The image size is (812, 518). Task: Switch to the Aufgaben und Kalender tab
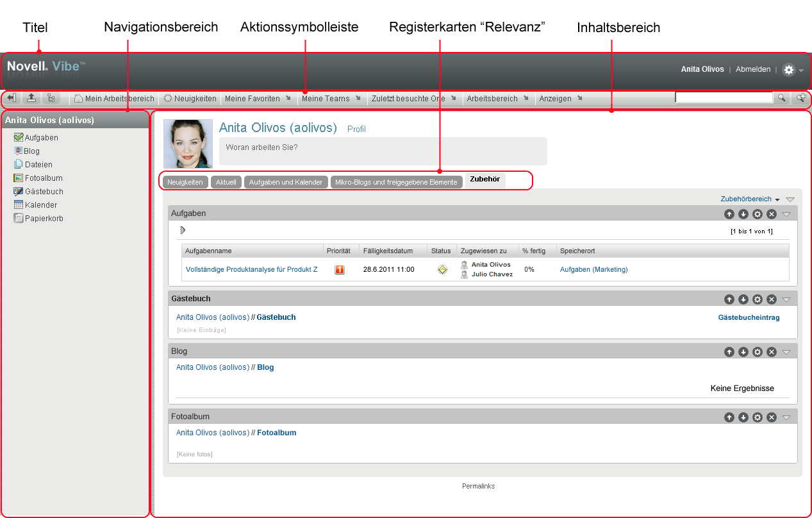286,182
